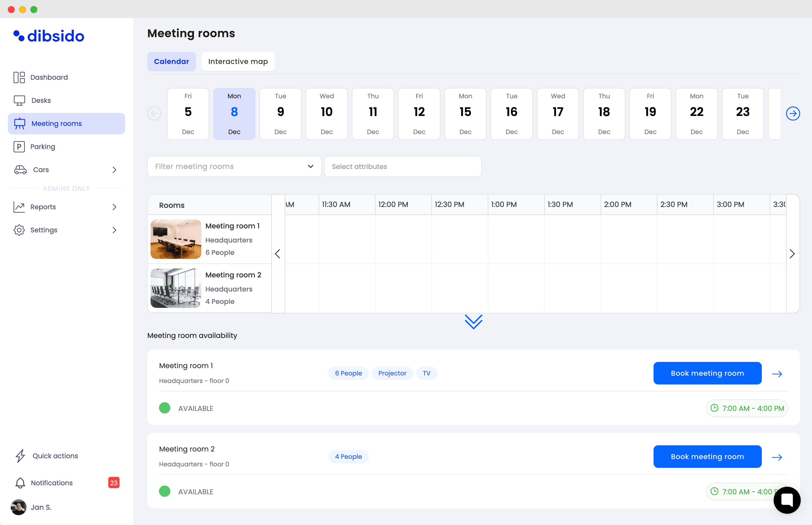The image size is (812, 525).
Task: Expand Meeting room availability with double chevron
Action: click(x=473, y=322)
